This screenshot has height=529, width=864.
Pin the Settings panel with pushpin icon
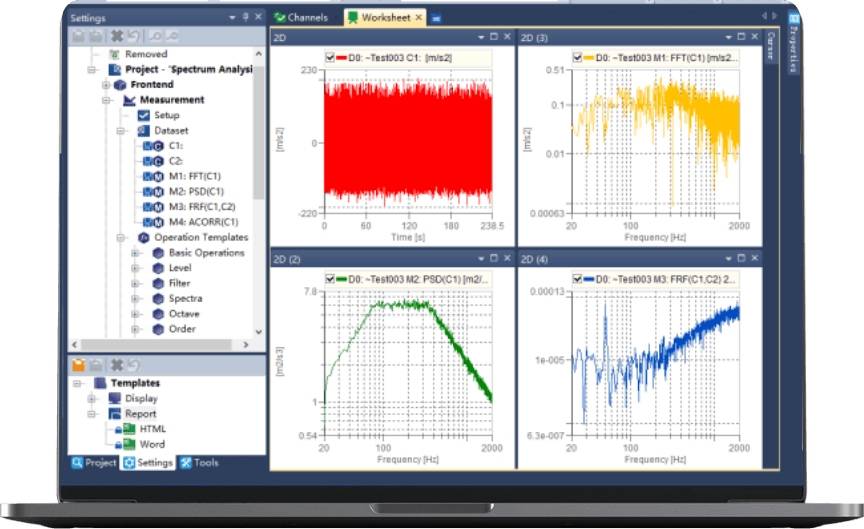[246, 17]
